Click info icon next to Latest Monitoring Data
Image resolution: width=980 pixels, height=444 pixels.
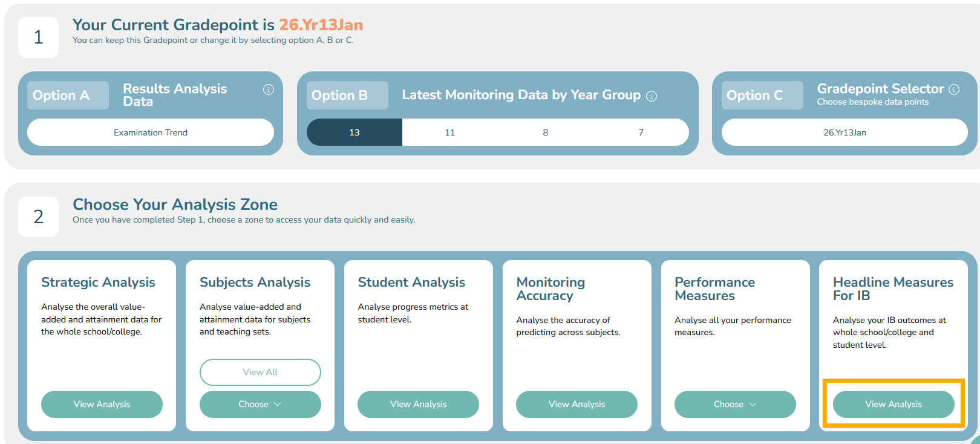coord(652,96)
